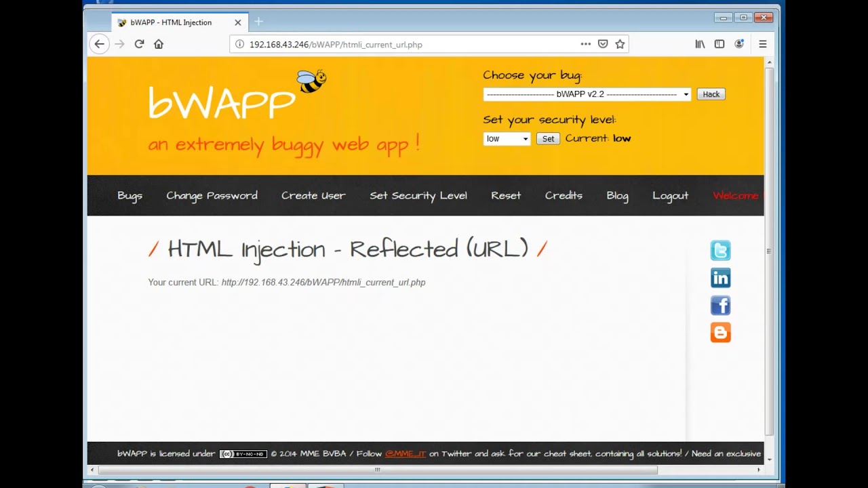Click the browser Back arrow button
The image size is (868, 488).
pyautogui.click(x=99, y=44)
